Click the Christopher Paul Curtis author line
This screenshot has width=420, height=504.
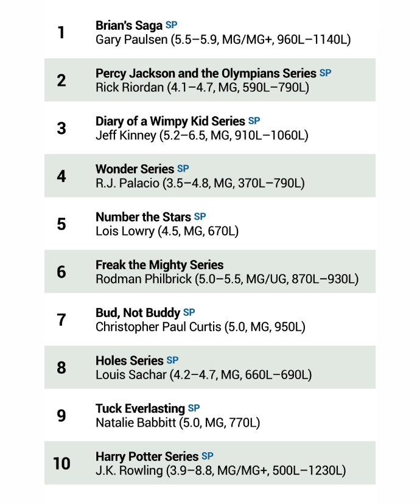pyautogui.click(x=200, y=327)
